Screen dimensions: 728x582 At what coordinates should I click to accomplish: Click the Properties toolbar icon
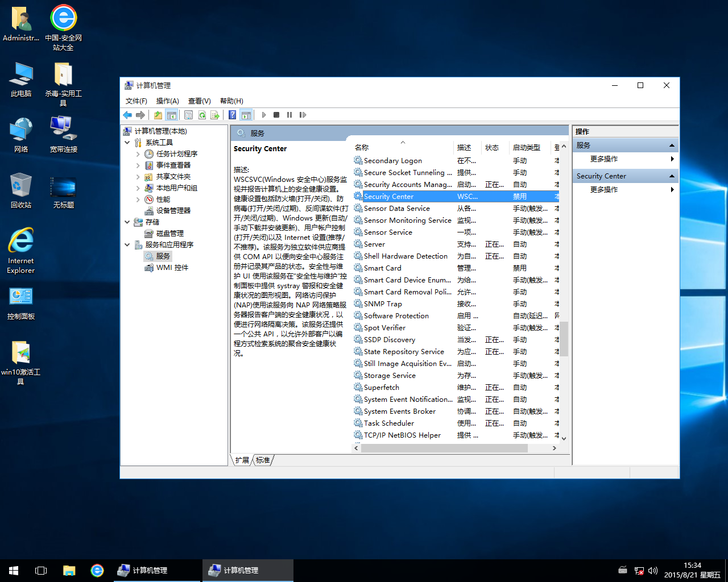188,115
